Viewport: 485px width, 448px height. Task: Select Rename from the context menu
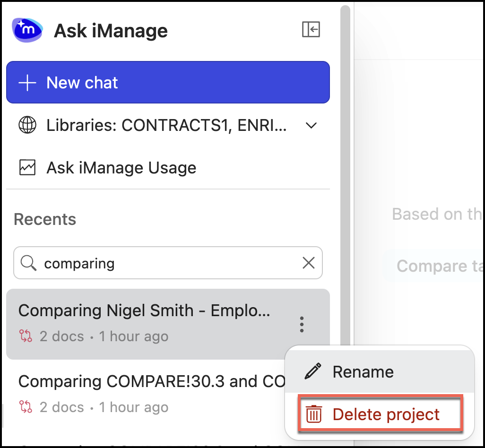click(x=363, y=372)
